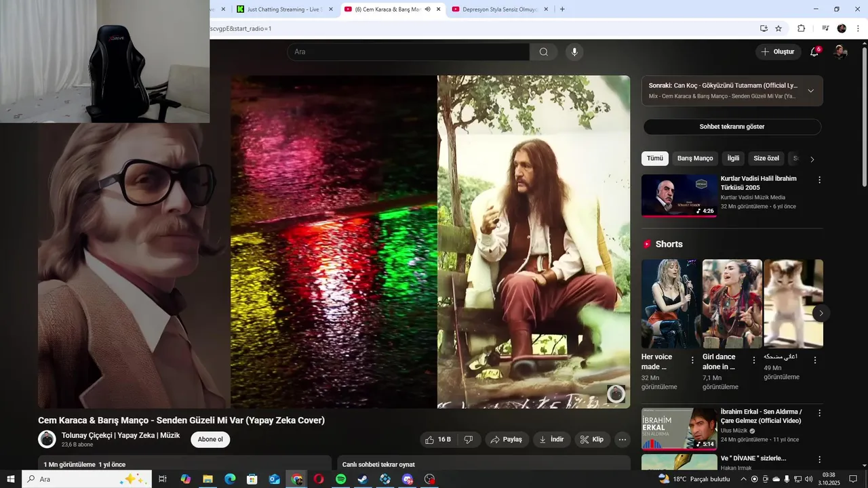Click the Windows taskbar search box

(87, 479)
